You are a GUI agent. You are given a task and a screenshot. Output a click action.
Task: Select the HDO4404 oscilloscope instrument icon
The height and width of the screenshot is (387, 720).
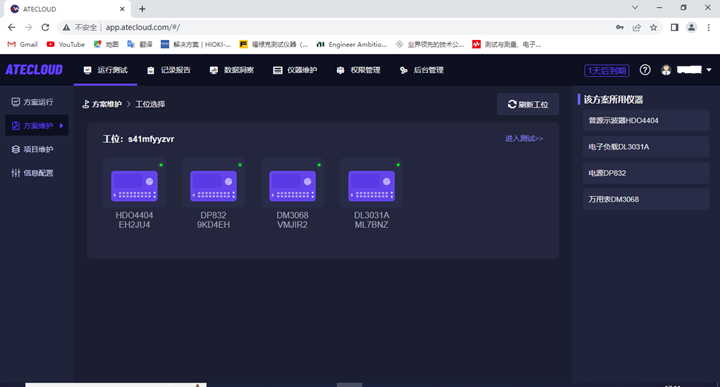click(134, 185)
